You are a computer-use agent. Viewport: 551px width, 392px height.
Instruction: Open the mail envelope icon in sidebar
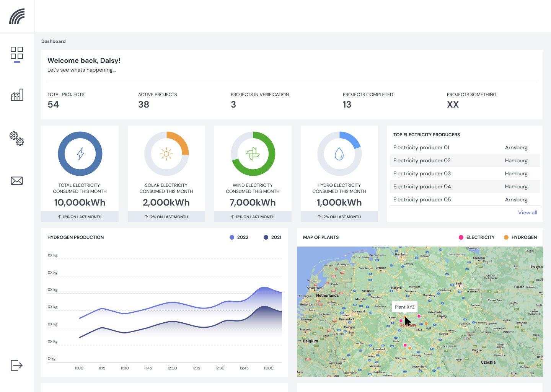17,181
